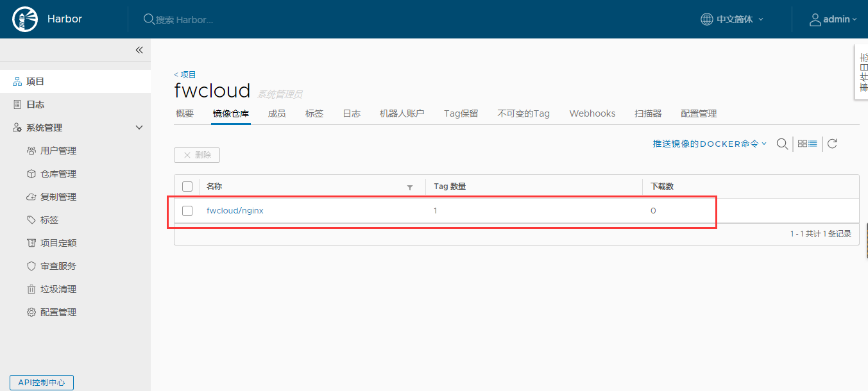Switch to card view icon
This screenshot has height=391, width=868.
pos(802,144)
